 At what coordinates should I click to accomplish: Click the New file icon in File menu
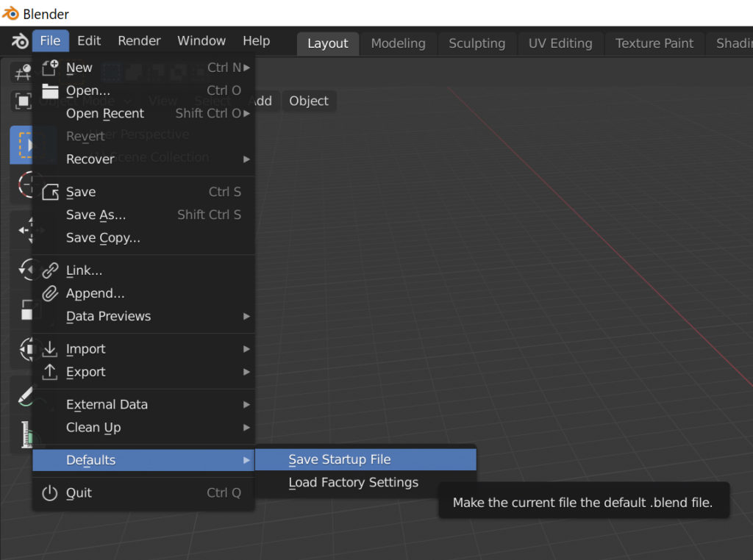tap(49, 67)
